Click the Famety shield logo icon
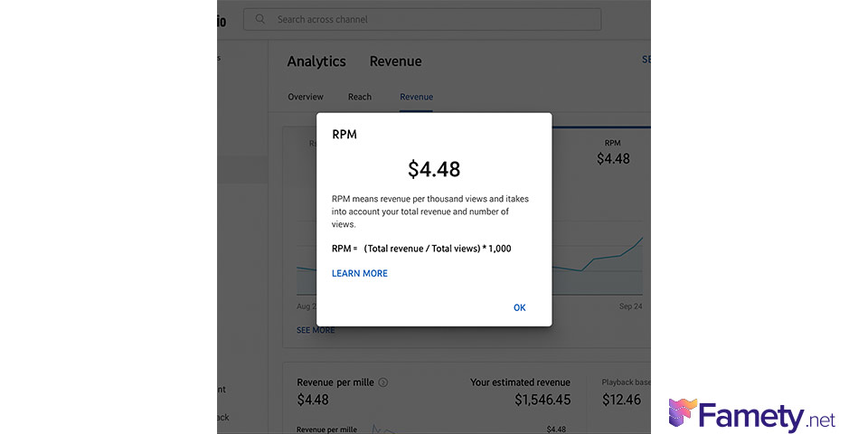Image resolution: width=868 pixels, height=434 pixels. point(684,413)
